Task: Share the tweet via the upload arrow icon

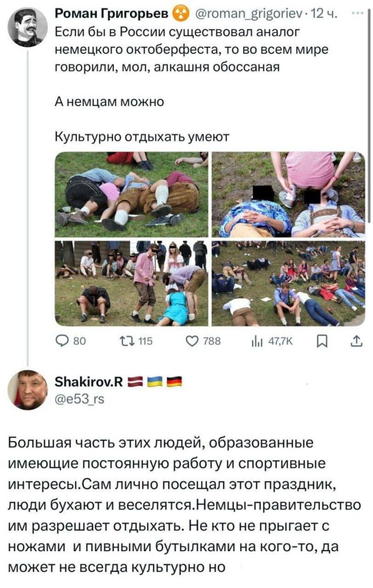Action: click(x=356, y=341)
